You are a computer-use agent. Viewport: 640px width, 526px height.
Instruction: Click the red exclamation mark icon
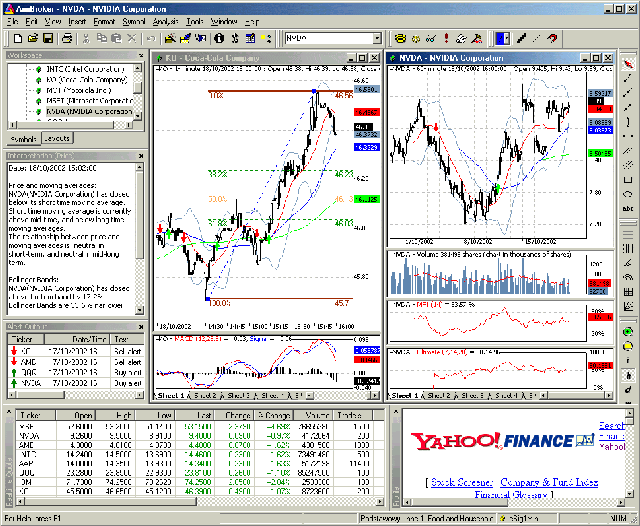pos(446,38)
